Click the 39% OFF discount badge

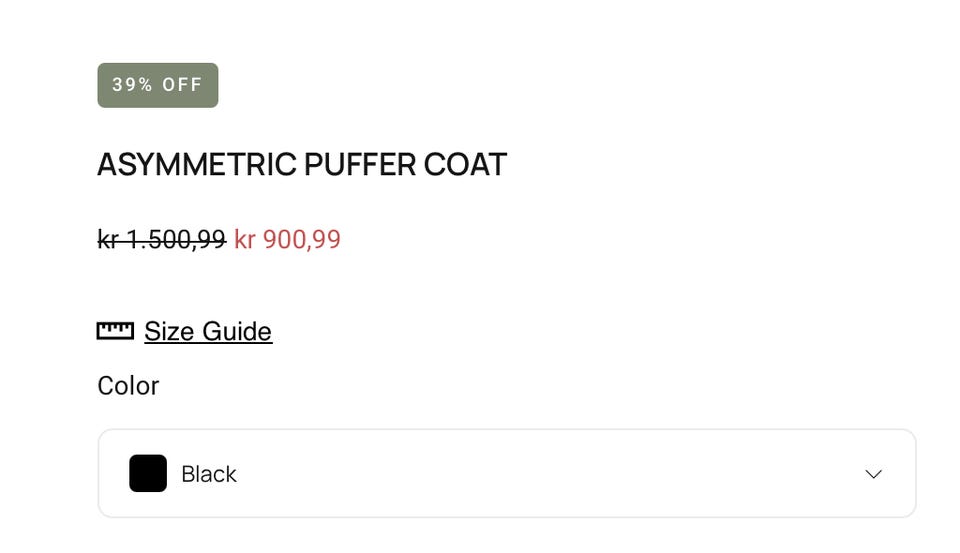coord(158,85)
